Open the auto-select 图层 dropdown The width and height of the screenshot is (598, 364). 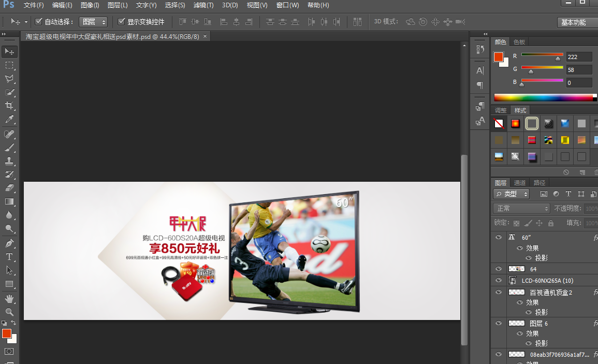(x=93, y=22)
